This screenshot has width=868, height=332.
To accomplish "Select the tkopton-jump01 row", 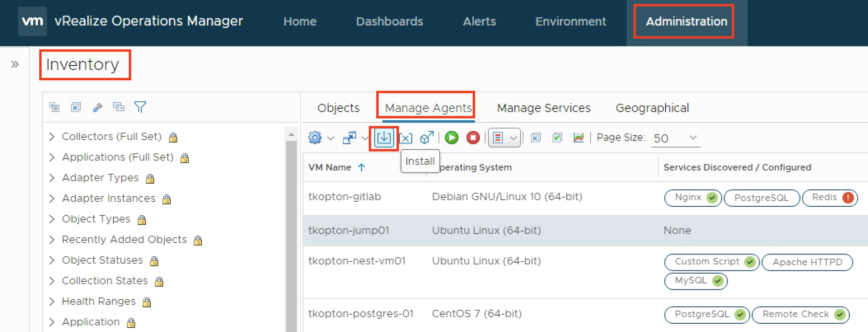I will 349,230.
